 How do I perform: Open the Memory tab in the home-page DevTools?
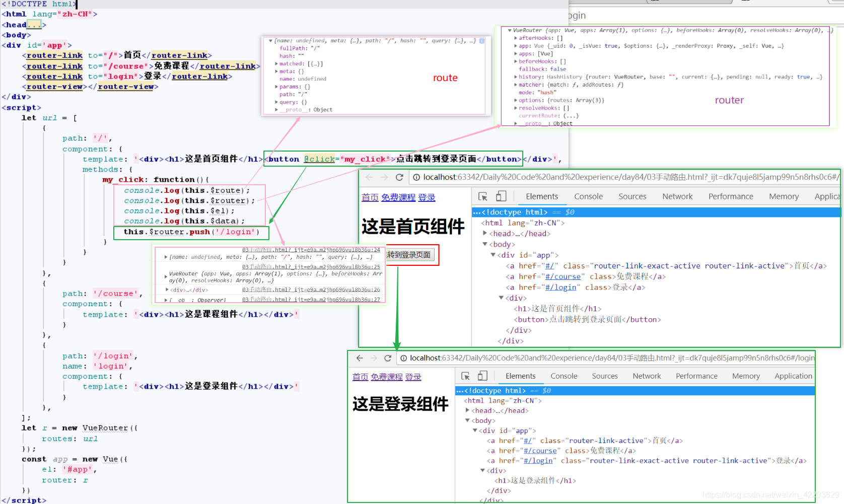[x=784, y=196]
